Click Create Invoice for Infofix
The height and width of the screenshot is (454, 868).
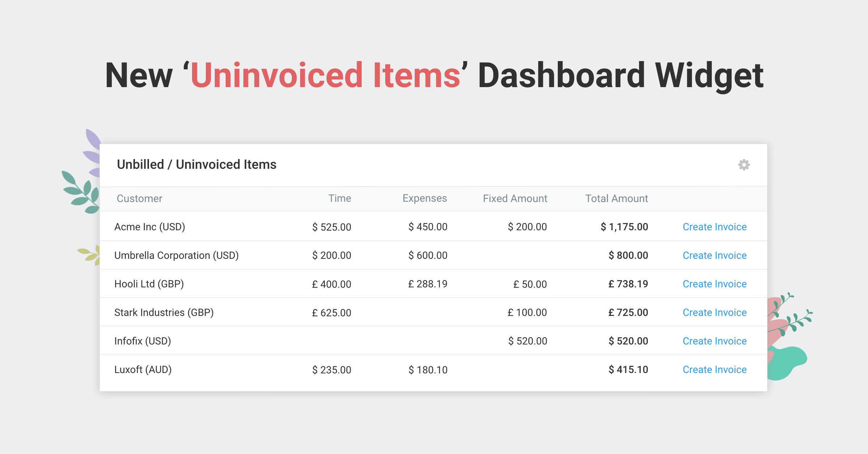coord(714,341)
